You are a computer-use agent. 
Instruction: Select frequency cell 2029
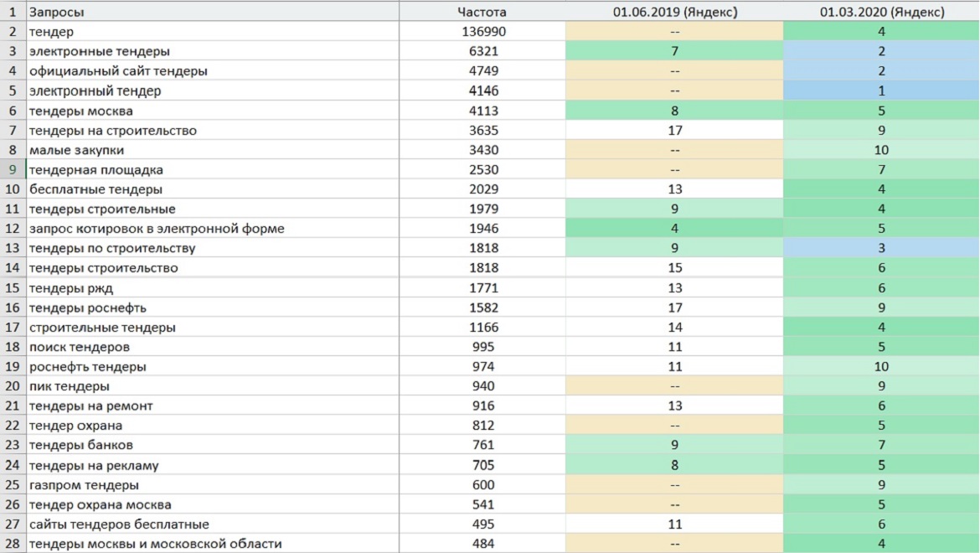[482, 189]
